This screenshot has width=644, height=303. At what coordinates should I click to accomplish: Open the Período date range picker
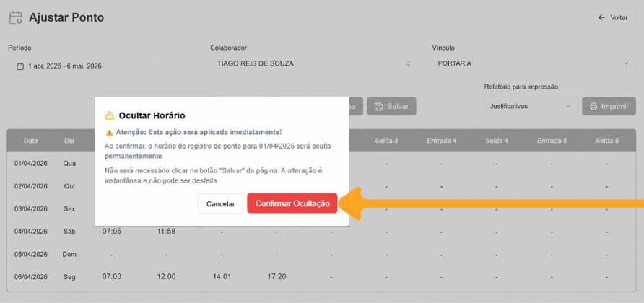(79, 66)
